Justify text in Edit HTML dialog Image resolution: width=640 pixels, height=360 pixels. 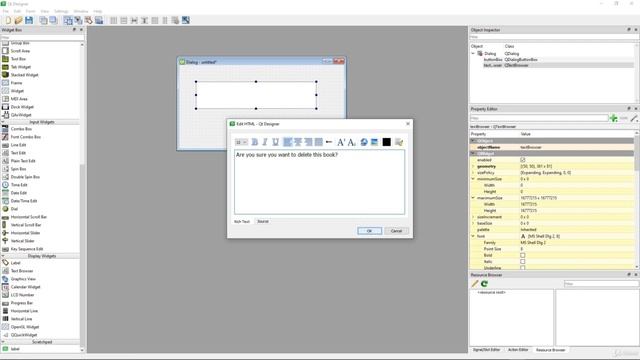coord(318,142)
